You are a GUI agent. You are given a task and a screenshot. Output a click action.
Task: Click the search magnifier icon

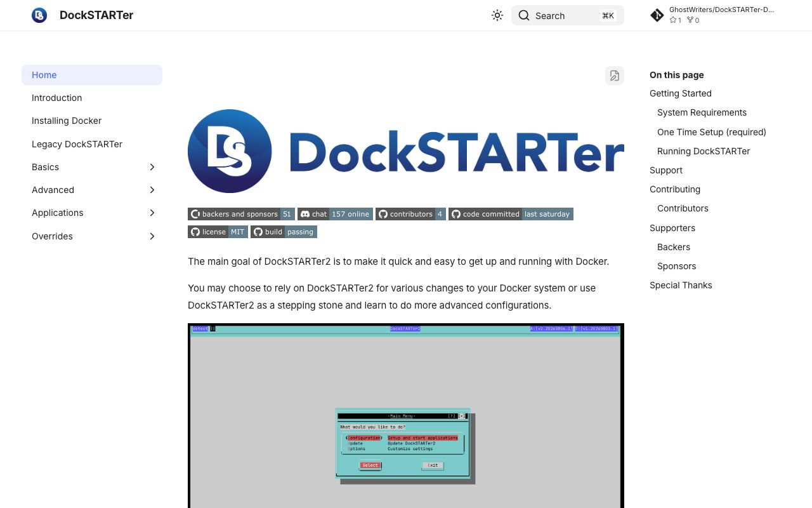[524, 15]
